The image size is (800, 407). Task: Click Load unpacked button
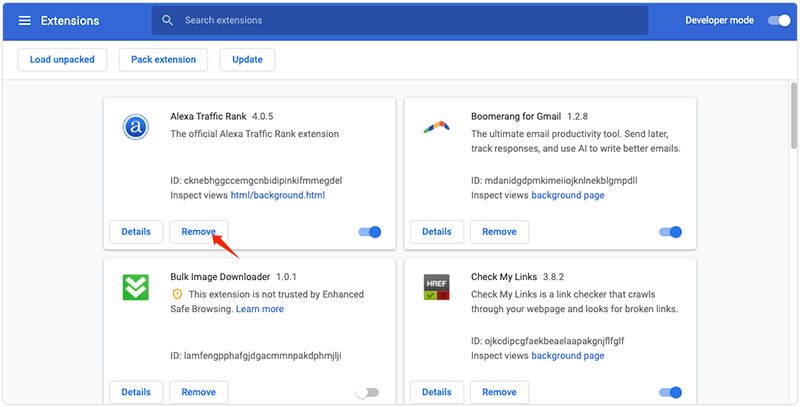coord(62,60)
